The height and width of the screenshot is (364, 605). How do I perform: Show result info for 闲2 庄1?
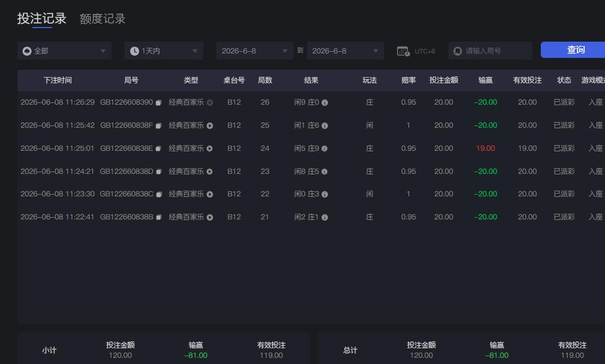325,217
